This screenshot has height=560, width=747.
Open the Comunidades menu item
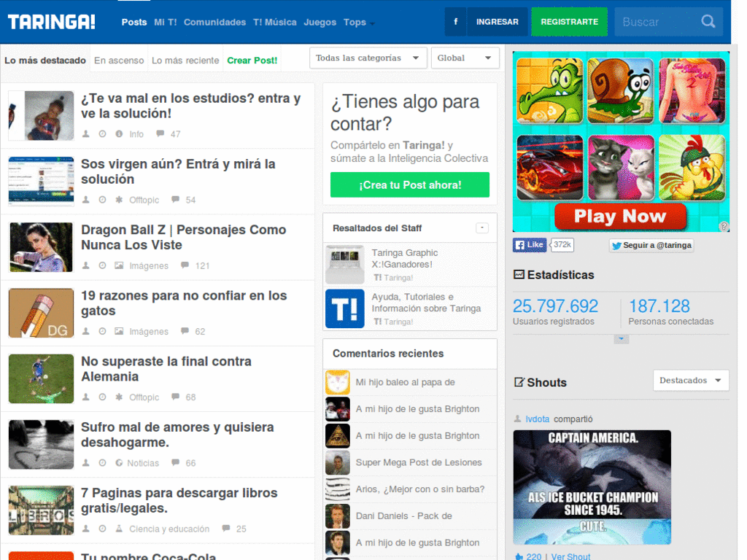215,22
